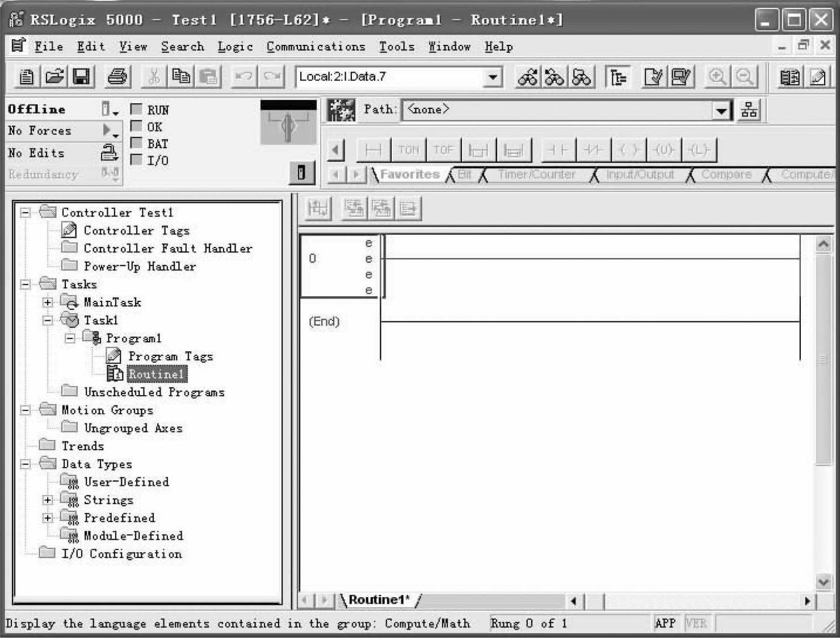Screen dimensions: 840x638
Task: Click the Verify routine icon
Action: click(x=654, y=77)
